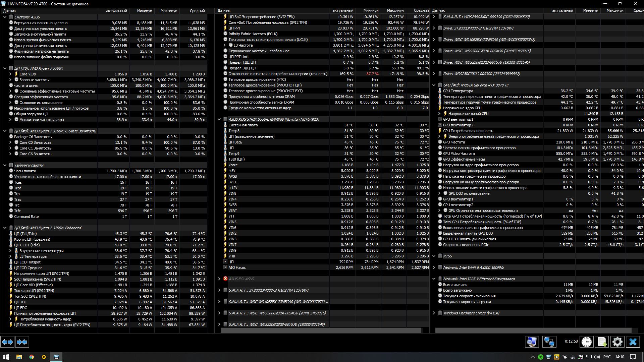Expand the L3 Частота row
This screenshot has width=644, height=362.
click(x=225, y=45)
